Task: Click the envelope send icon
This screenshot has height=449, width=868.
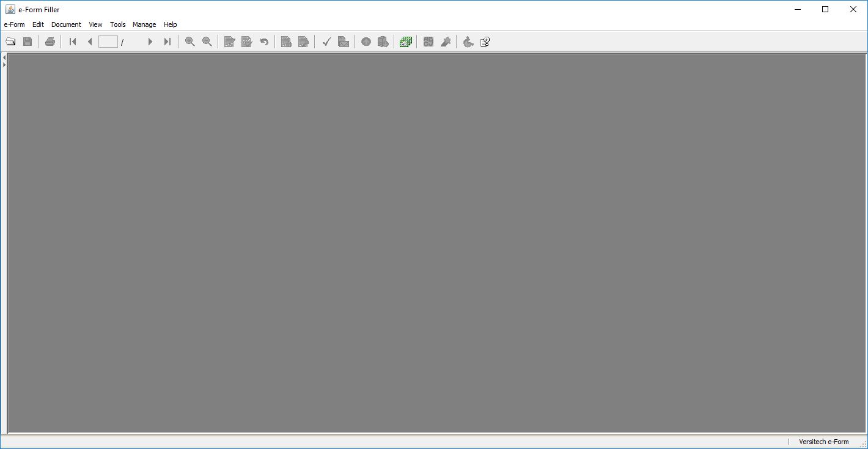Action: 344,42
